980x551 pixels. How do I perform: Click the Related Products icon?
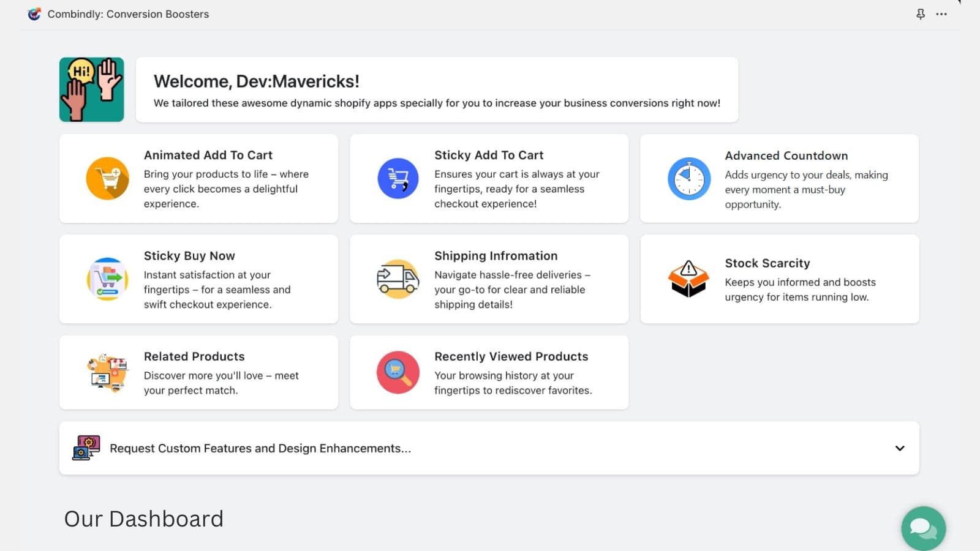107,372
